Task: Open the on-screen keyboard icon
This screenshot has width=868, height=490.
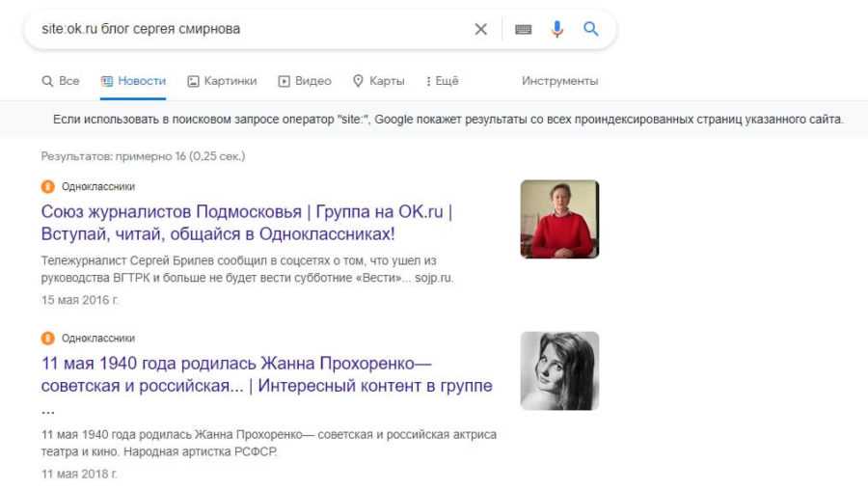Action: pos(523,29)
